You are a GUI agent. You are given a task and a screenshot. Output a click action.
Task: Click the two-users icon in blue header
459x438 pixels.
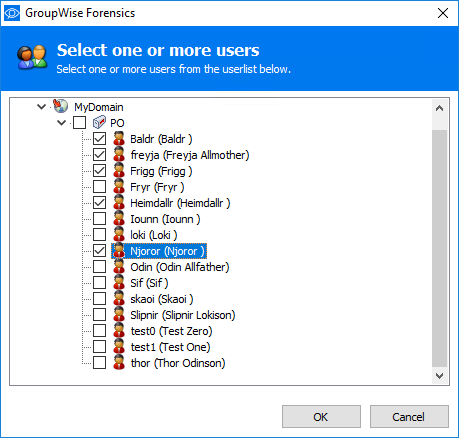point(32,57)
